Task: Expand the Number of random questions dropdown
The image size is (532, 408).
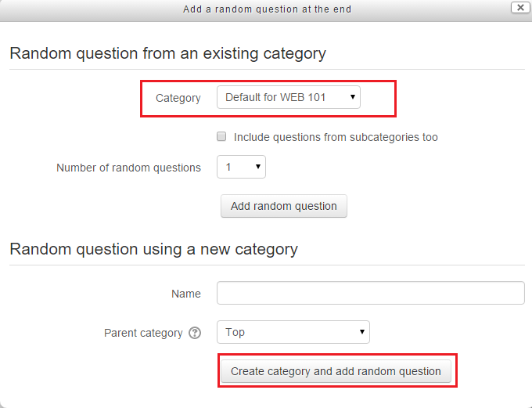Action: [x=241, y=168]
